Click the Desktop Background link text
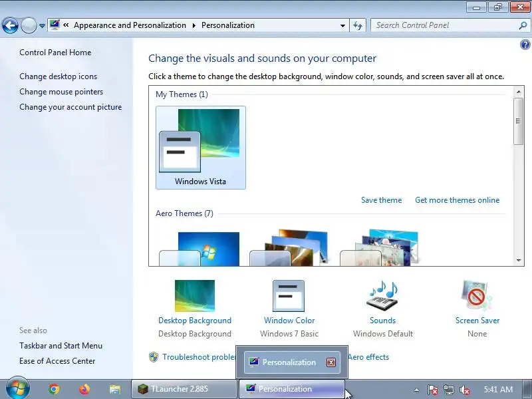Viewport: 532px width, 399px height. [x=195, y=321]
